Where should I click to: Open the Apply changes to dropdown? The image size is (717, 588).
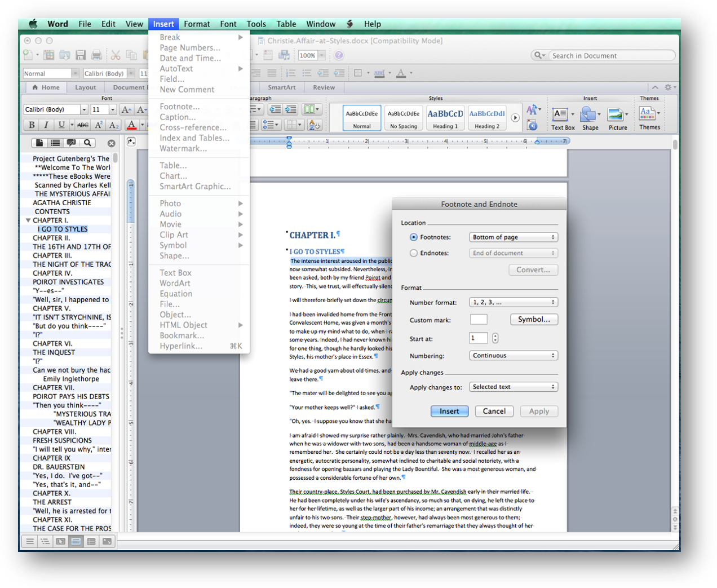tap(513, 387)
